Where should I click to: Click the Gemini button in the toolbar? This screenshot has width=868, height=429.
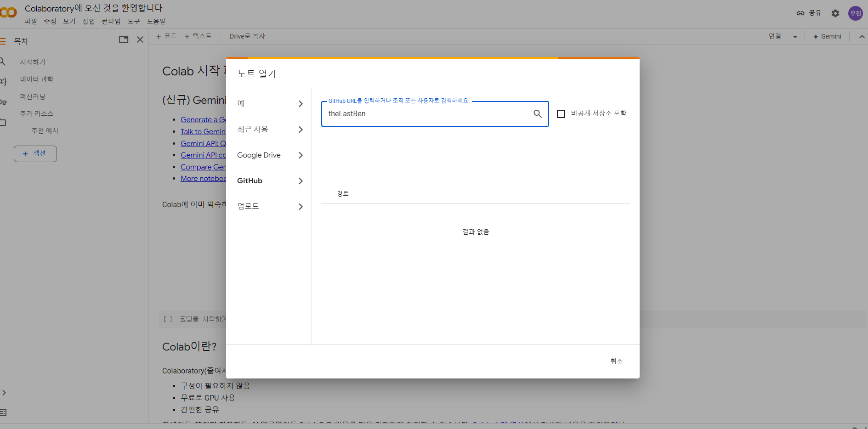pyautogui.click(x=827, y=37)
